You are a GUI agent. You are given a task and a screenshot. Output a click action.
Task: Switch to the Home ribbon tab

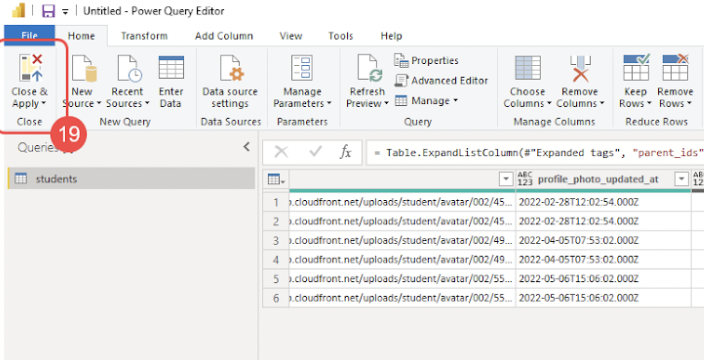[81, 36]
